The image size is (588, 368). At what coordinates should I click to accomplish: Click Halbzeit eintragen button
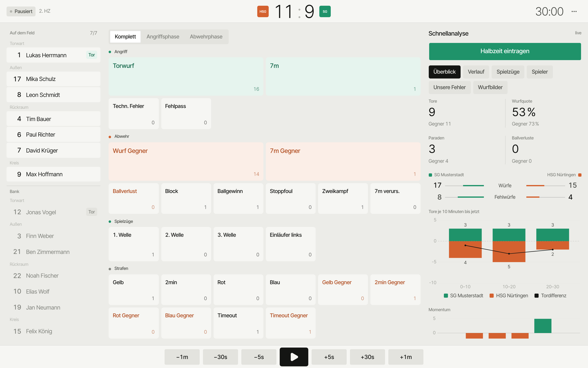[505, 51]
